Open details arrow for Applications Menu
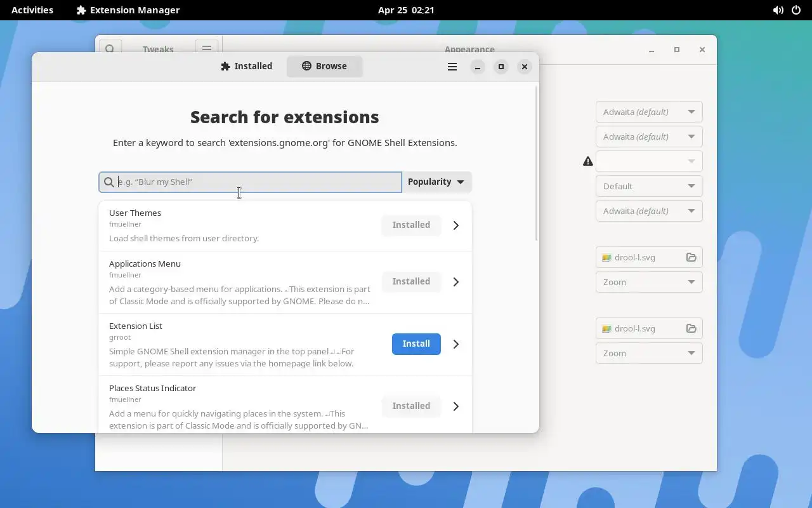812x508 pixels. [x=455, y=282]
